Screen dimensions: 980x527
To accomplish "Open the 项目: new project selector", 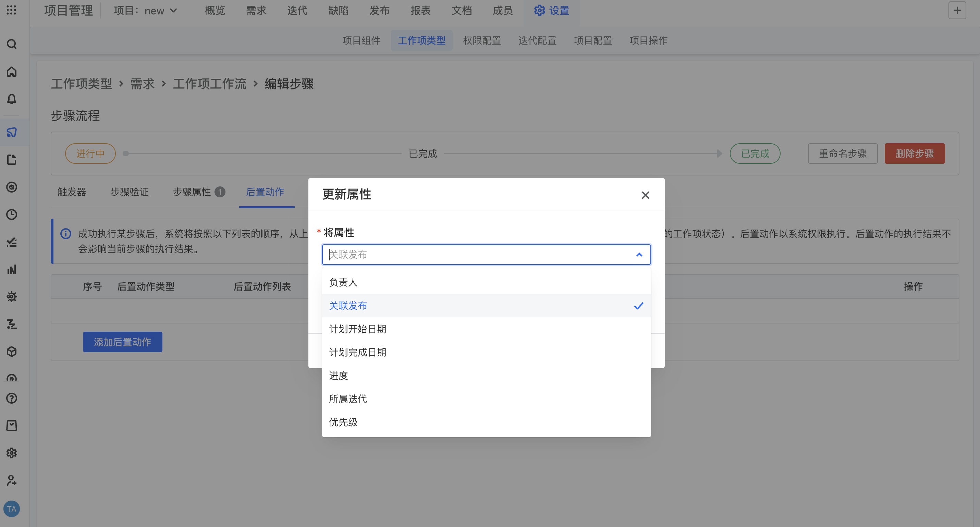I will tap(146, 11).
